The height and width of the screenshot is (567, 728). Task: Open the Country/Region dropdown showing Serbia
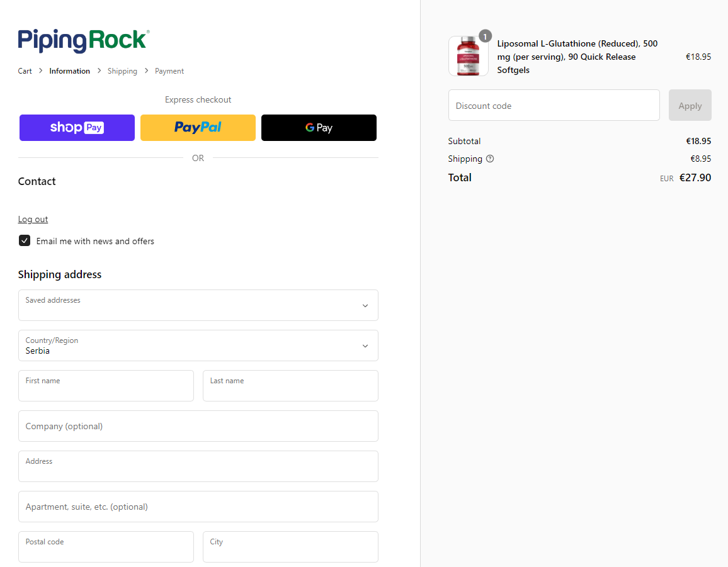click(198, 345)
